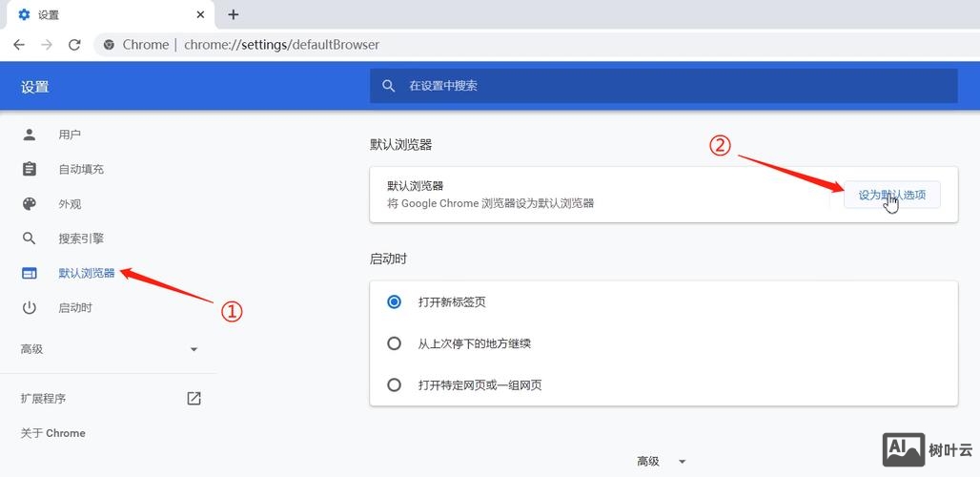Click the 用户 person icon in sidebar

pyautogui.click(x=30, y=135)
